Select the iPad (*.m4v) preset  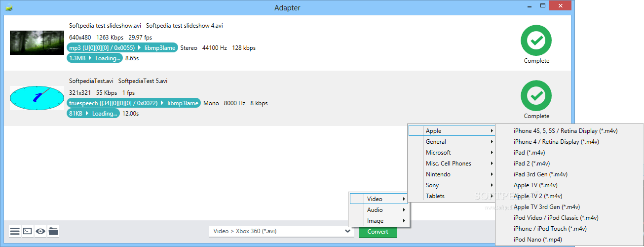click(569, 153)
